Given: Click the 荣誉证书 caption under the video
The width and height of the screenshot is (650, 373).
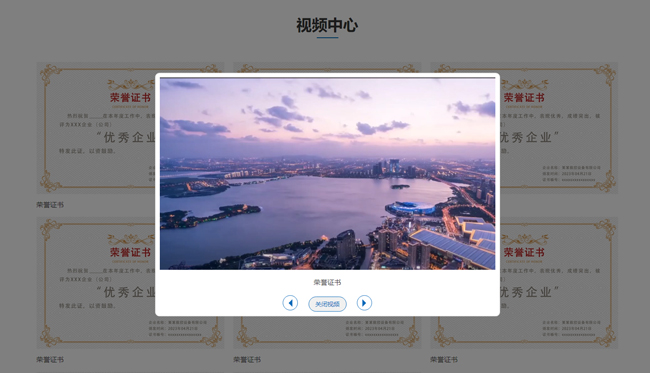Looking at the screenshot, I should (x=327, y=282).
